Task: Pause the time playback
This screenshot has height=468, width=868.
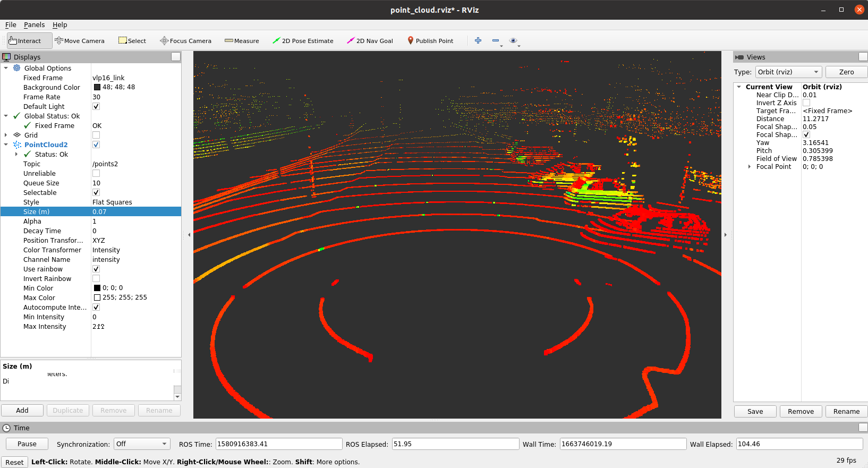Action: 27,444
